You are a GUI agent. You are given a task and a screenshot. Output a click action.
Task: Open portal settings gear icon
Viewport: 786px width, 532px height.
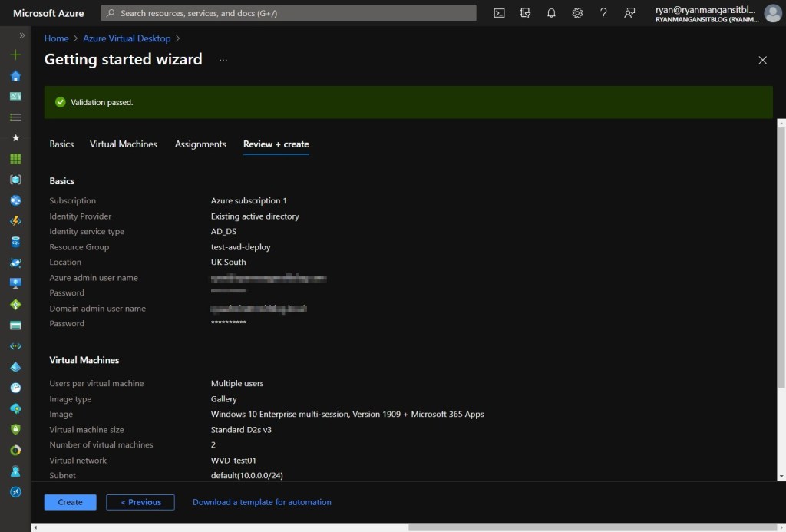(x=577, y=13)
